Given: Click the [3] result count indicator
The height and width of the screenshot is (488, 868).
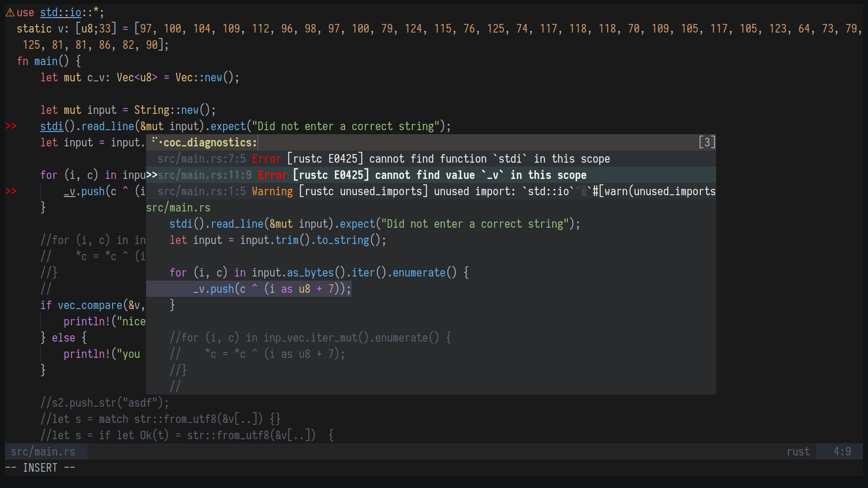Looking at the screenshot, I should point(707,143).
